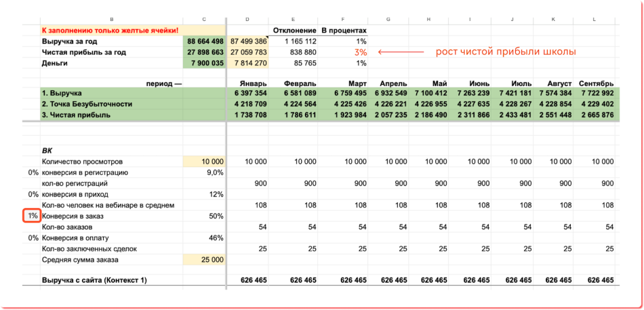Click column L header
Image resolution: width=644 pixels, height=310 pixels.
tap(595, 19)
